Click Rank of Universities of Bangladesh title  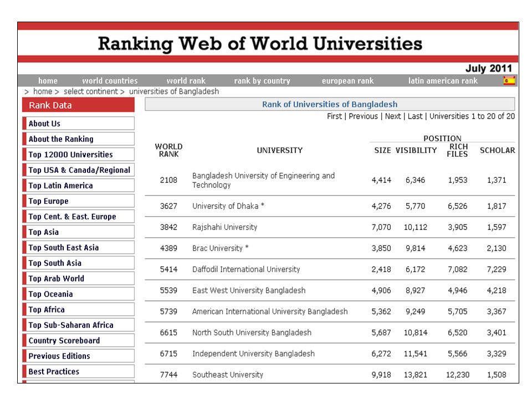pos(330,104)
